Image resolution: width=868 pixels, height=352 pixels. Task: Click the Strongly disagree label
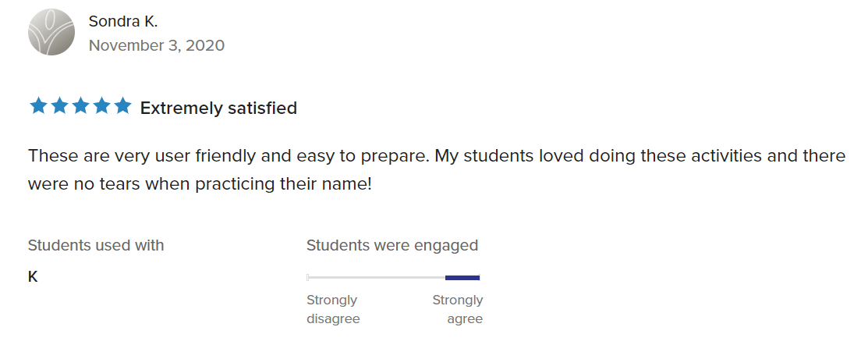[x=333, y=309]
